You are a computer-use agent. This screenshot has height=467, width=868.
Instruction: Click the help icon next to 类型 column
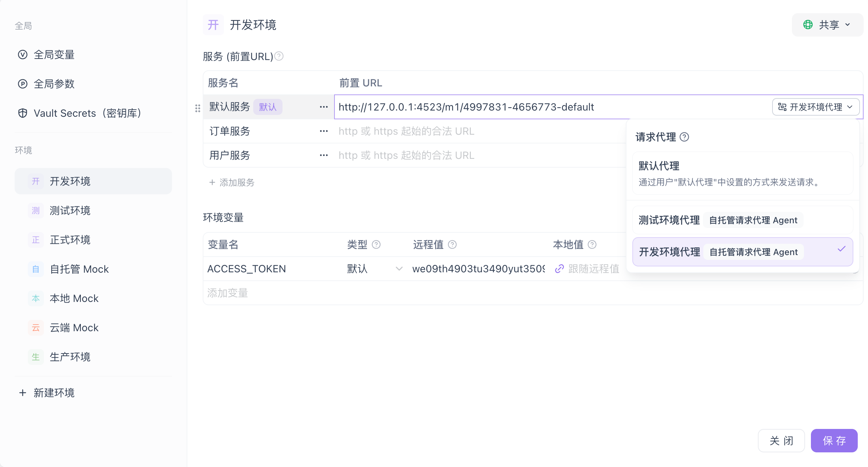[377, 245]
